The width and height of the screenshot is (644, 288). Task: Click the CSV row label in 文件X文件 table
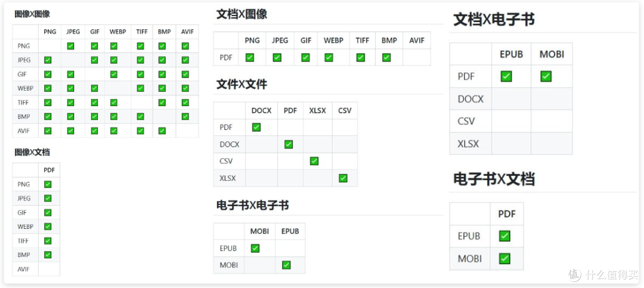pyautogui.click(x=227, y=162)
